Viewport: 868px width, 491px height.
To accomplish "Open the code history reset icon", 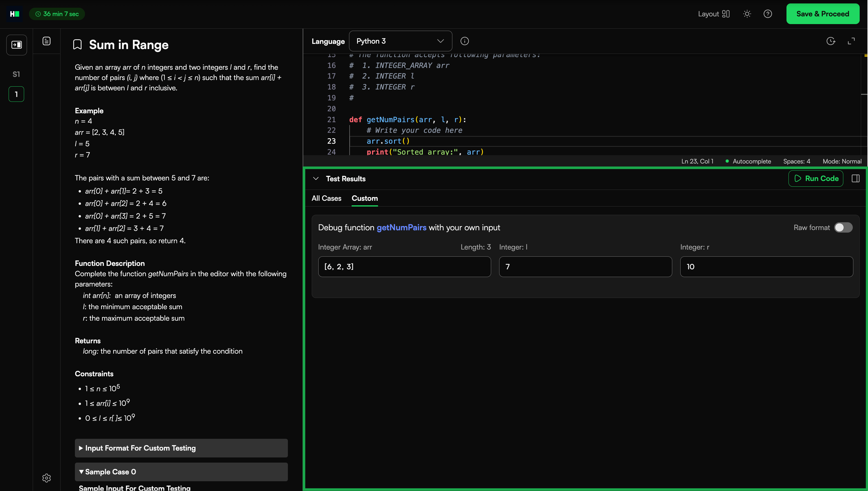I will 830,41.
